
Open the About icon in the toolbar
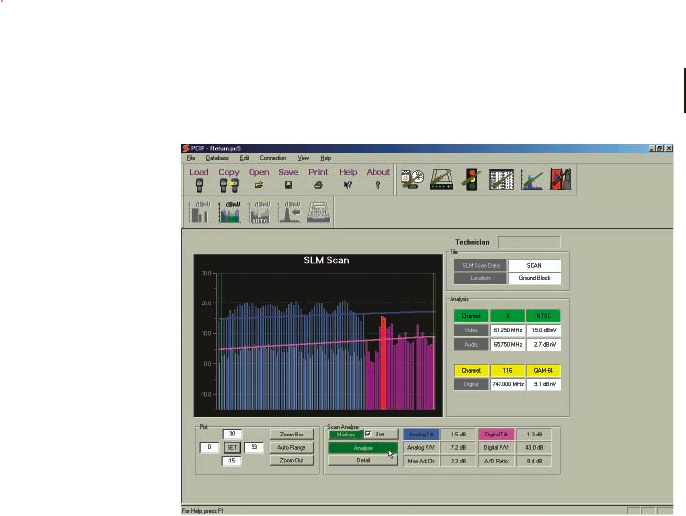tap(378, 185)
